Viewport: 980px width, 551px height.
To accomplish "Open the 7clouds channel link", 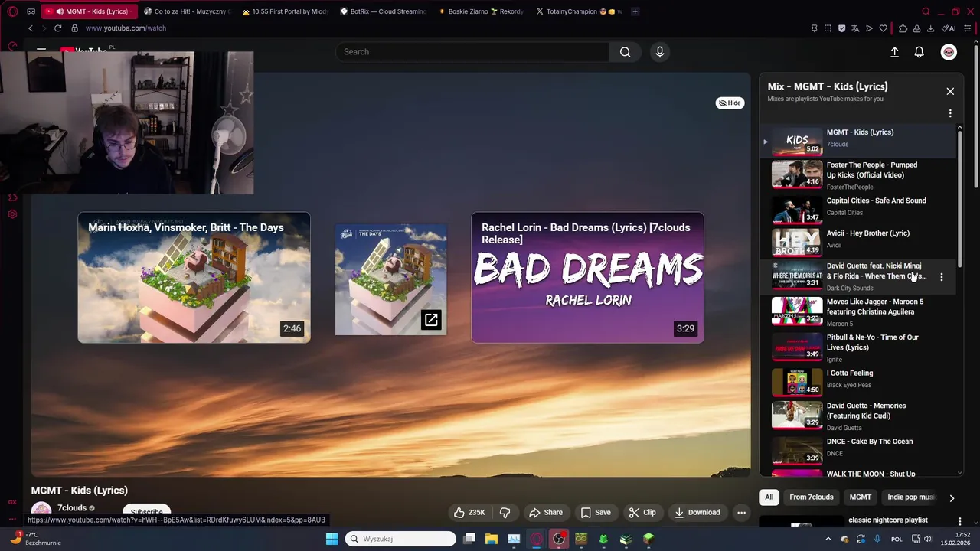I will [72, 508].
